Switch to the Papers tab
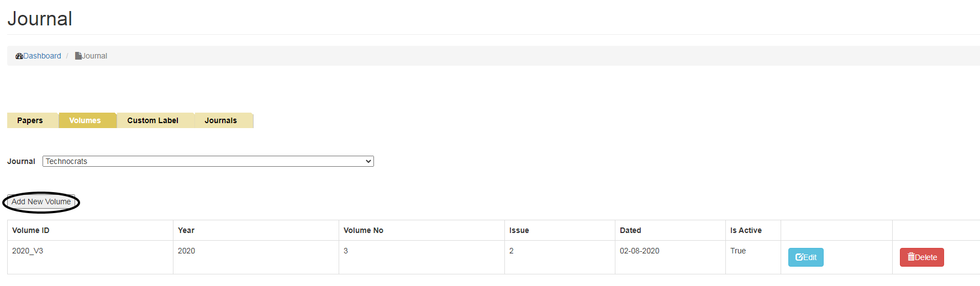The height and width of the screenshot is (286, 980). tap(30, 120)
